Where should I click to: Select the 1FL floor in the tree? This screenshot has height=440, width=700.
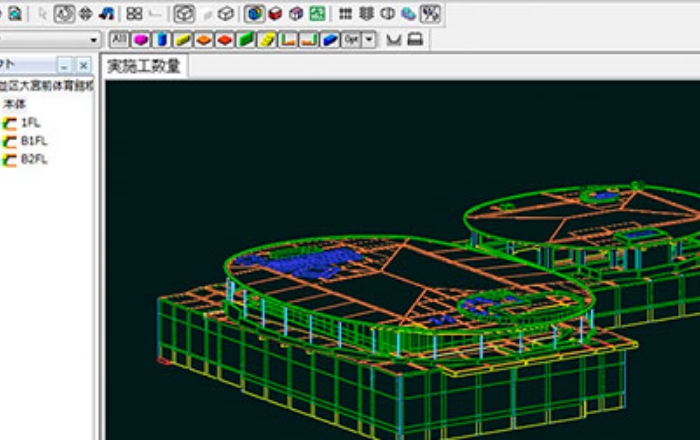point(30,123)
